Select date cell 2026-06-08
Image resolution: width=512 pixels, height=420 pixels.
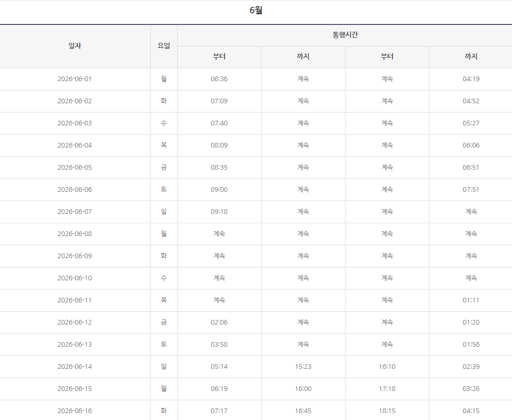pos(75,234)
